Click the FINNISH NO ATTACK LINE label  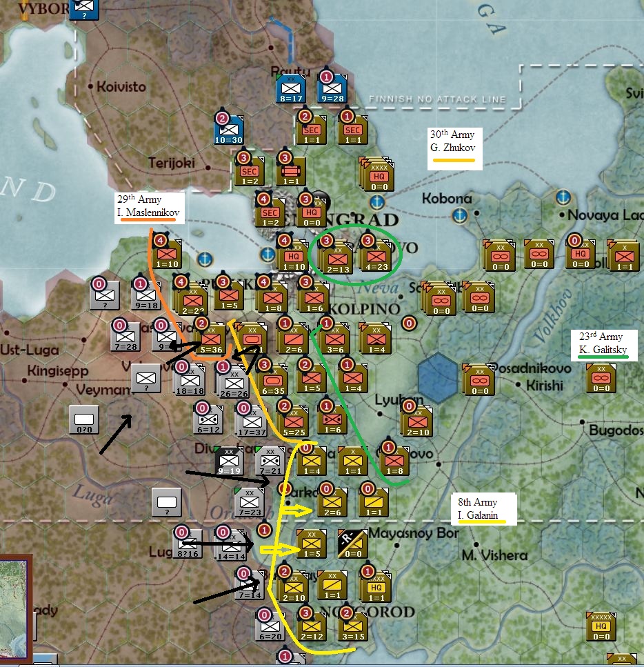437,99
